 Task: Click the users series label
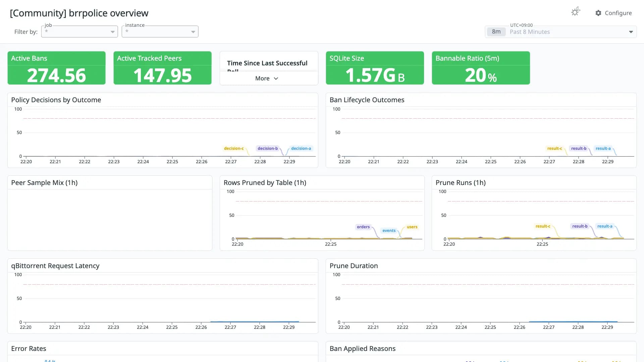pos(412,227)
